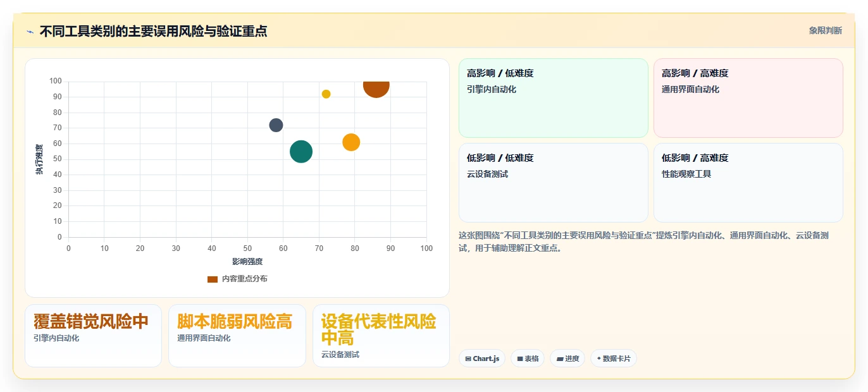This screenshot has height=392, width=868.
Task: Click the 进度 tag chip
Action: (567, 358)
